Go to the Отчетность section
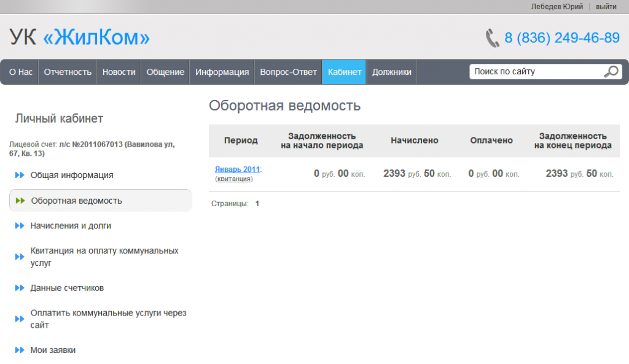Screen dimensions: 629x364 (68, 72)
